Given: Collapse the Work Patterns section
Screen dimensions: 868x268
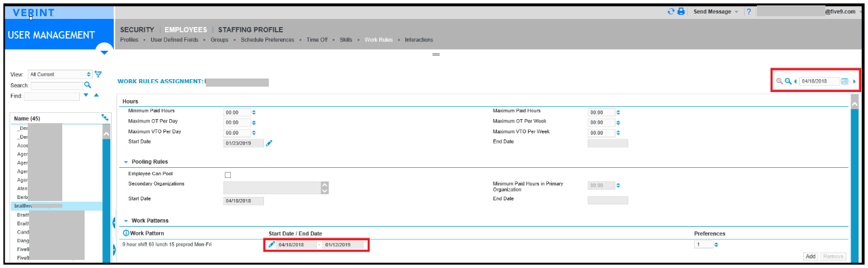Looking at the screenshot, I should tap(126, 221).
